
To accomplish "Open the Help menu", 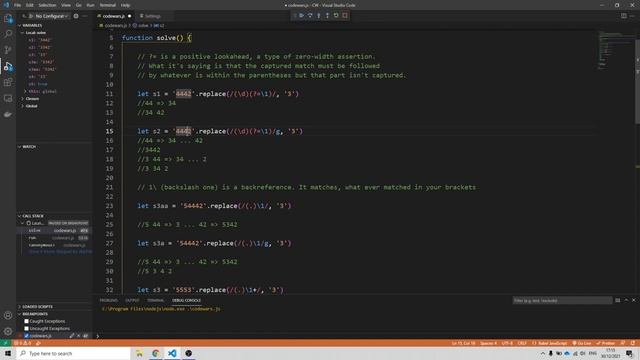I will coord(125,5).
